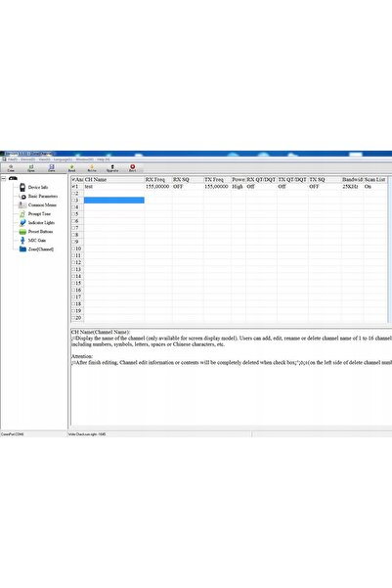The height and width of the screenshot is (588, 392).
Task: Select MIC Gain in the sidebar tree
Action: pyautogui.click(x=37, y=241)
